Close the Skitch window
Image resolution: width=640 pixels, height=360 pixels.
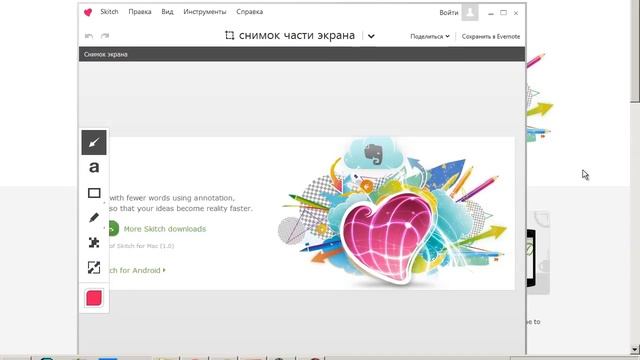click(516, 13)
